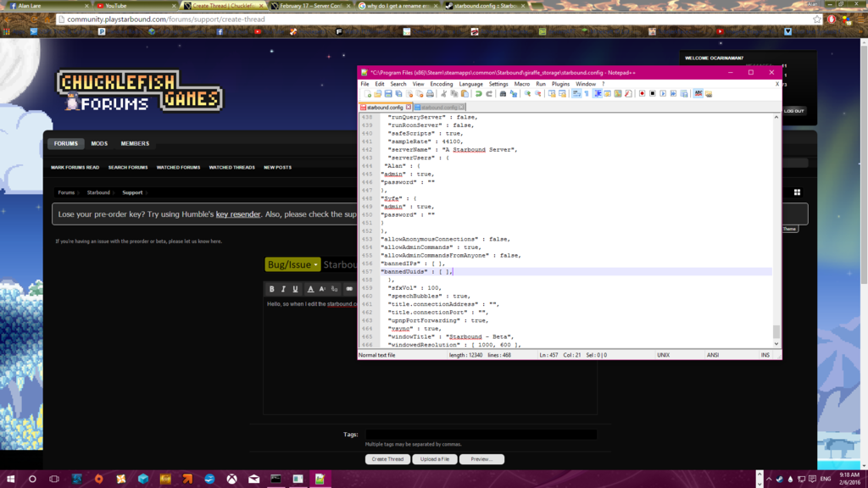868x488 pixels.
Task: Open the text color picker in the editor
Action: [311, 289]
